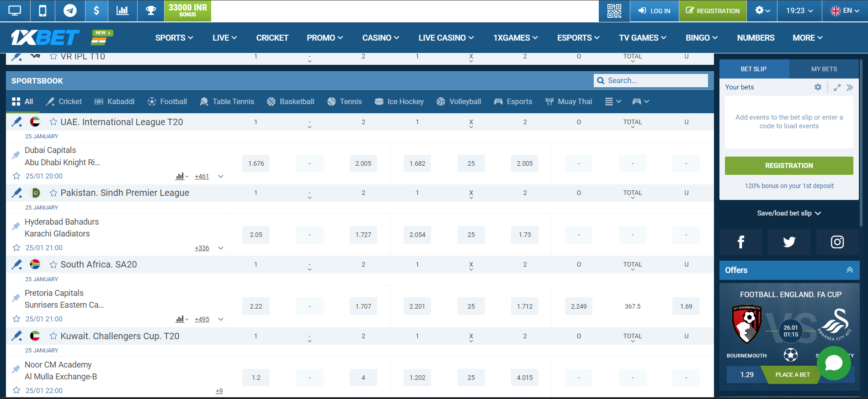Viewport: 868px width, 399px height.
Task: Switch to MY BETS tab
Action: [x=824, y=69]
